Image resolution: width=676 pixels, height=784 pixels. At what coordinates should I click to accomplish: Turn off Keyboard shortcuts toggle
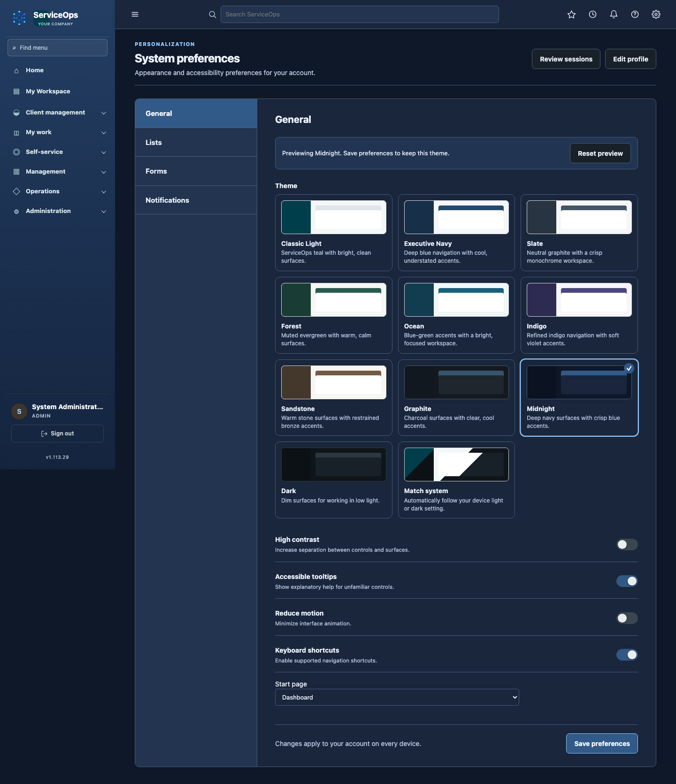(x=627, y=655)
